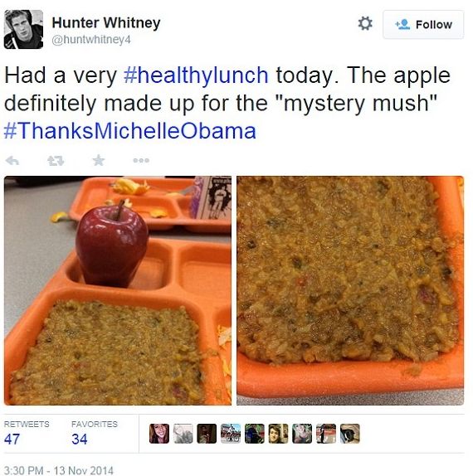473x476 pixels.
Task: View the 47 retweets count
Action: [x=12, y=439]
